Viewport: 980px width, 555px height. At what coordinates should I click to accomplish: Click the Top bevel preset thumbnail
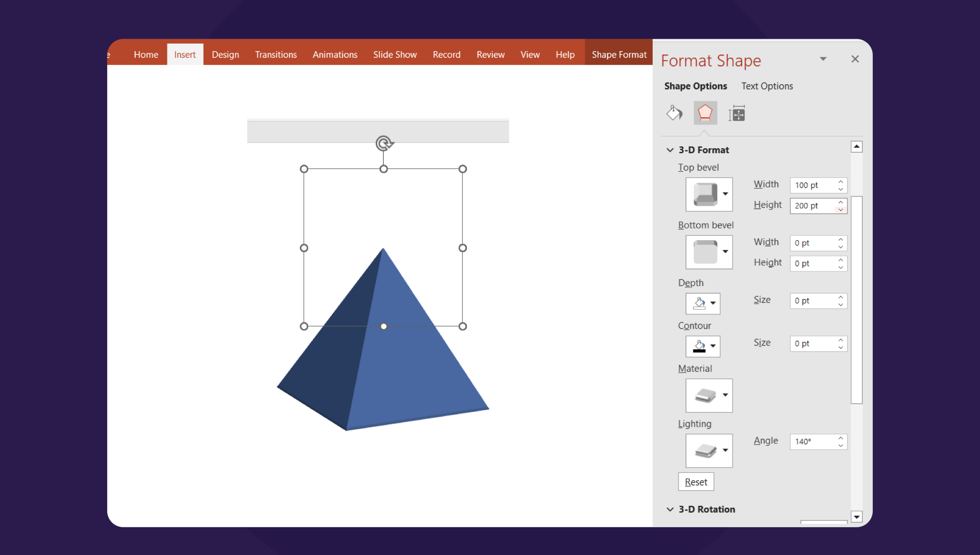[x=705, y=194]
